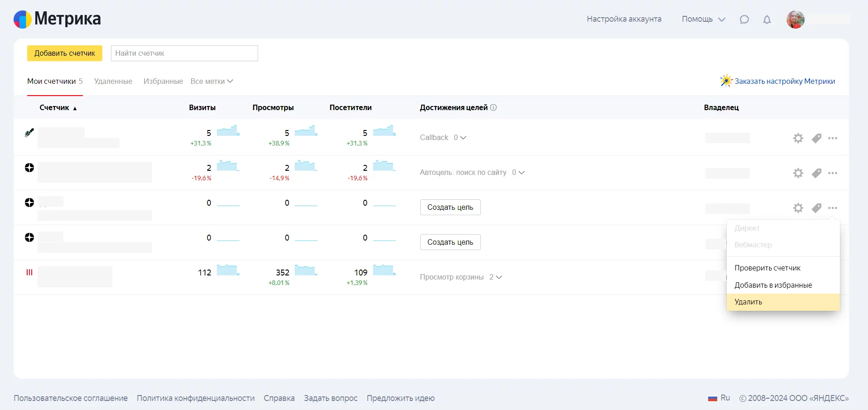868x410 pixels.
Task: Open the notifications bell icon
Action: pyautogui.click(x=767, y=19)
